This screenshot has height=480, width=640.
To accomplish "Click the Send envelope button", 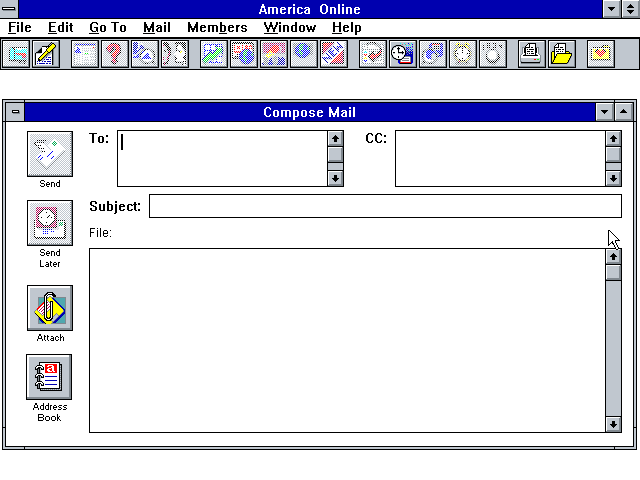I will (x=50, y=154).
